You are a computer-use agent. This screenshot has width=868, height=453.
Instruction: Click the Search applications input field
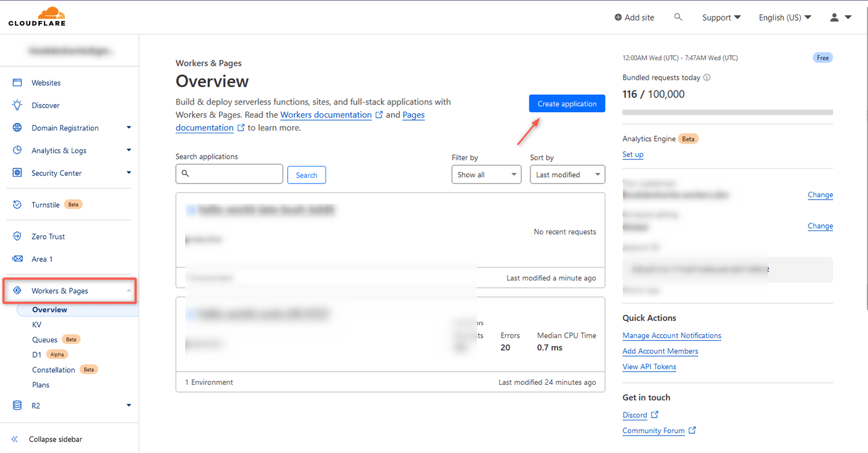click(x=229, y=174)
